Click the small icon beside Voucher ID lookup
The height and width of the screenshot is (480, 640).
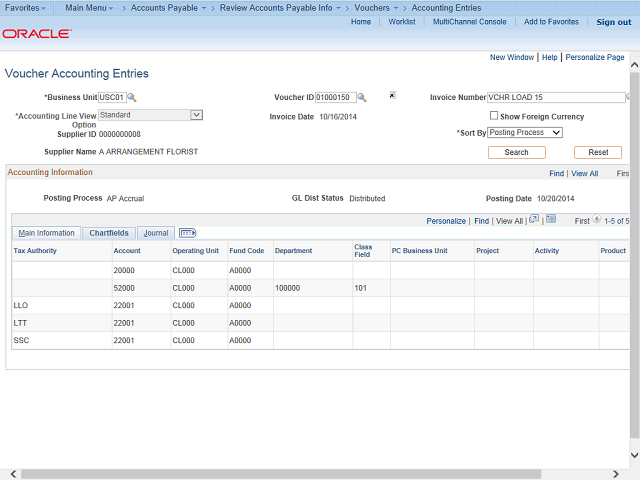(393, 96)
